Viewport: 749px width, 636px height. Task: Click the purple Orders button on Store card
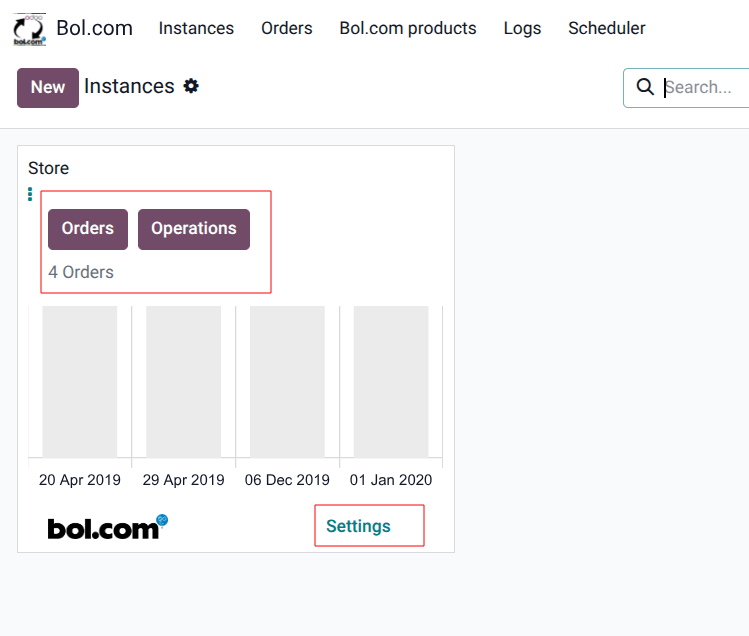(x=88, y=229)
